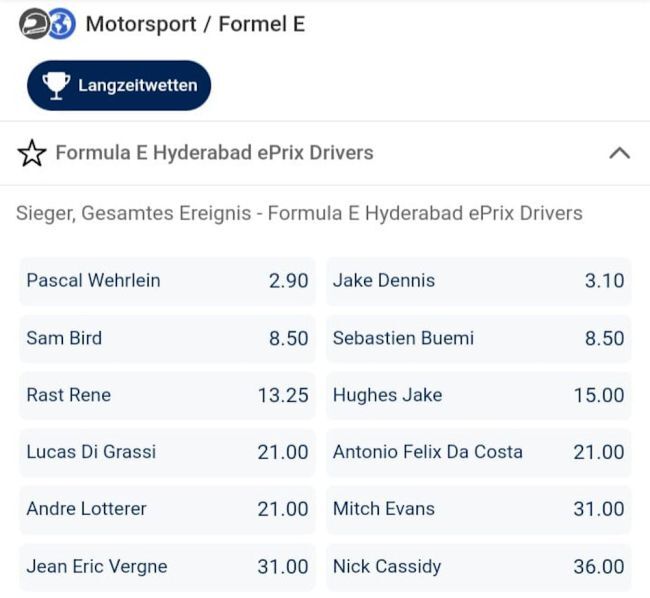Click the blue globe icon
This screenshot has width=650, height=598.
click(62, 24)
